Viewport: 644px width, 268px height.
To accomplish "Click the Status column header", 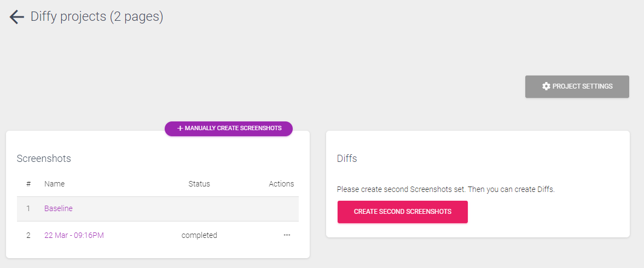I will click(x=199, y=184).
